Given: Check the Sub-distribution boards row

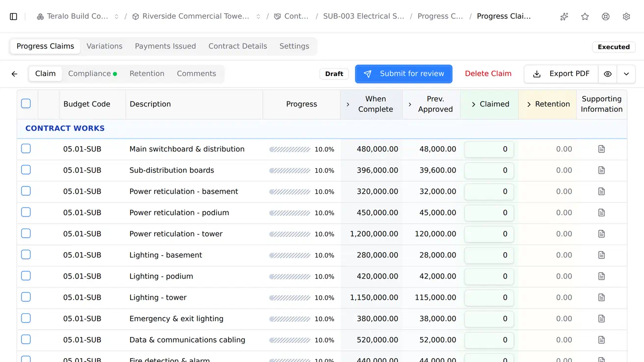Looking at the screenshot, I should point(26,170).
